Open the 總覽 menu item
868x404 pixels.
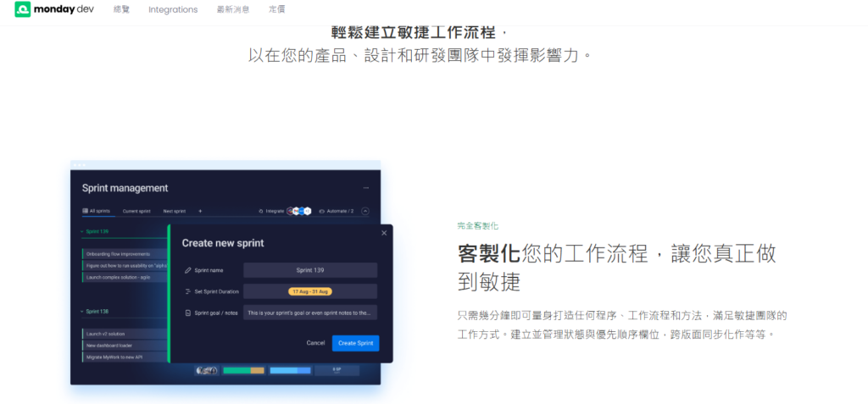[x=121, y=9]
